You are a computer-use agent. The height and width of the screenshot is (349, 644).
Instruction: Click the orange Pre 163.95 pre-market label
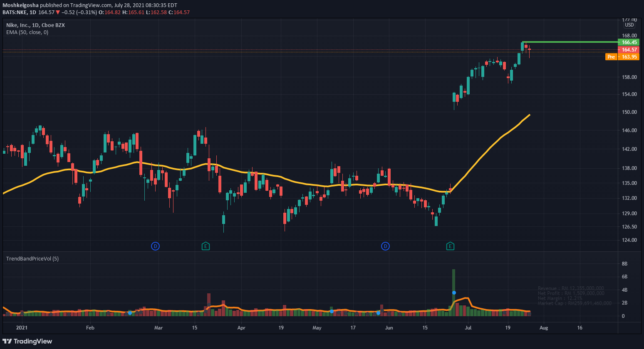(x=622, y=57)
